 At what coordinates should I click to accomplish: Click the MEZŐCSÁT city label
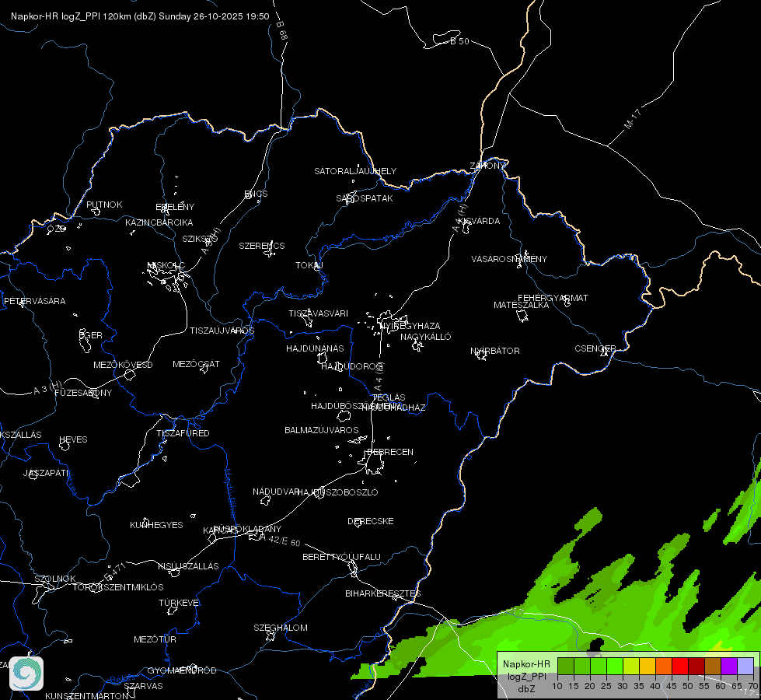pos(196,364)
